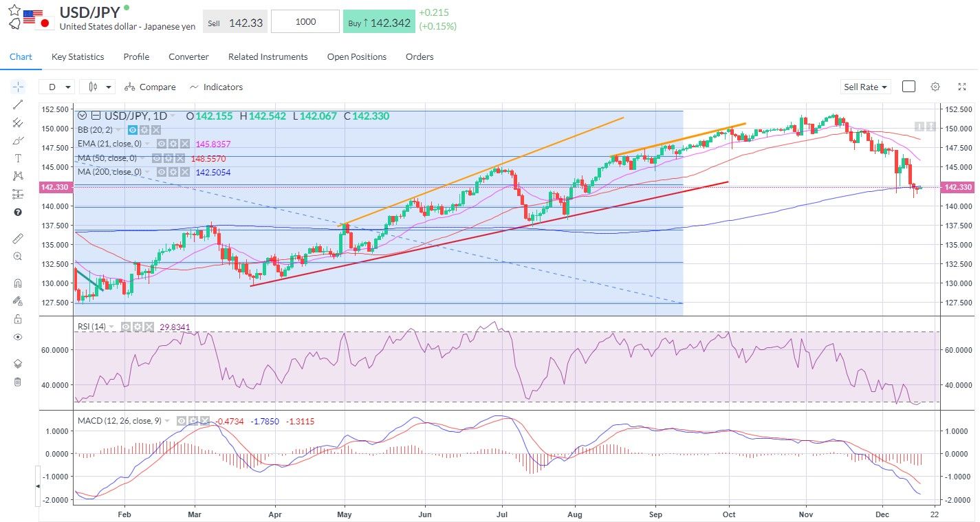
Task: Switch to the Chart tab
Action: coord(21,56)
